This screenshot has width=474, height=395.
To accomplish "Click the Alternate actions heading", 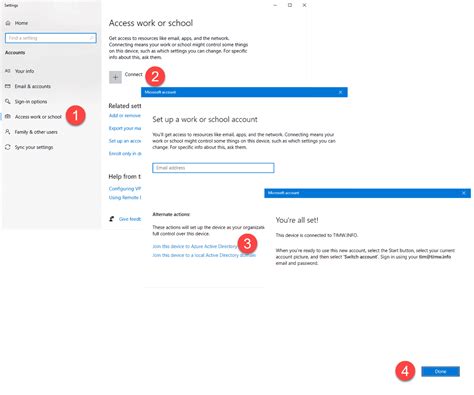I will click(171, 214).
